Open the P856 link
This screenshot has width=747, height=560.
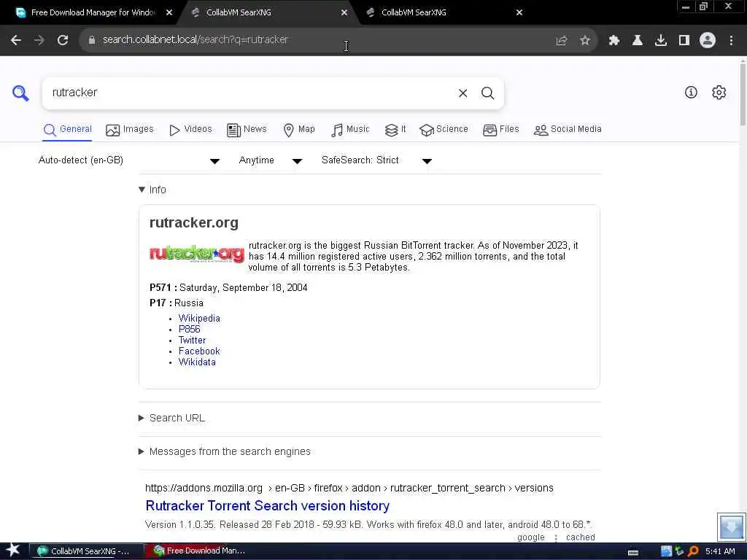tap(189, 329)
